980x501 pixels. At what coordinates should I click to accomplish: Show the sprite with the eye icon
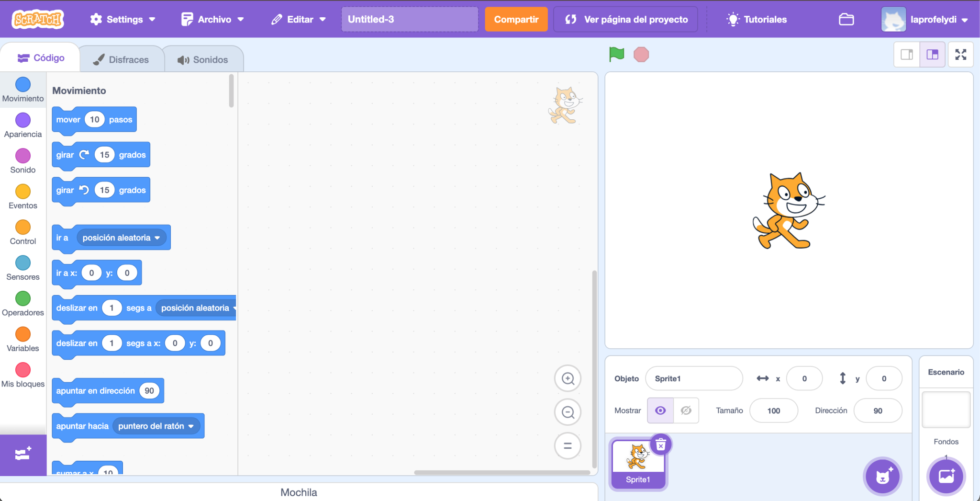coord(660,410)
